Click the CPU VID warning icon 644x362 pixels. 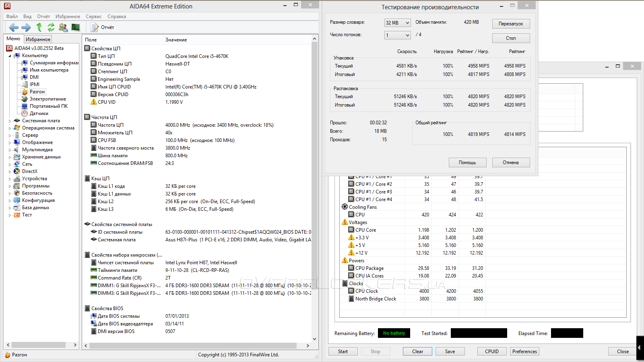[x=94, y=102]
